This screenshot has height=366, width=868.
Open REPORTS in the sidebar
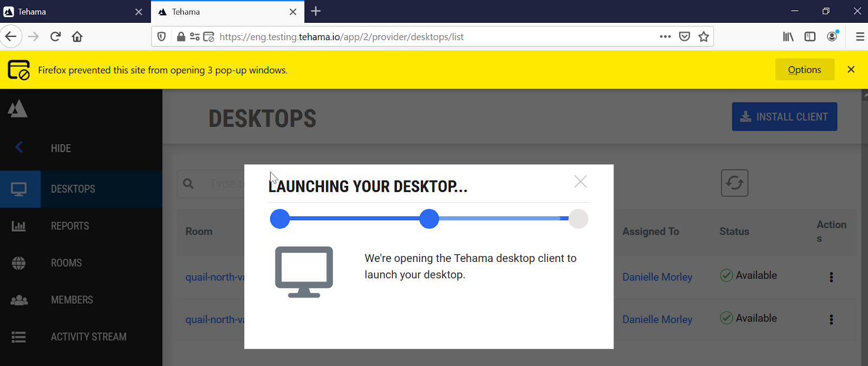click(81, 226)
